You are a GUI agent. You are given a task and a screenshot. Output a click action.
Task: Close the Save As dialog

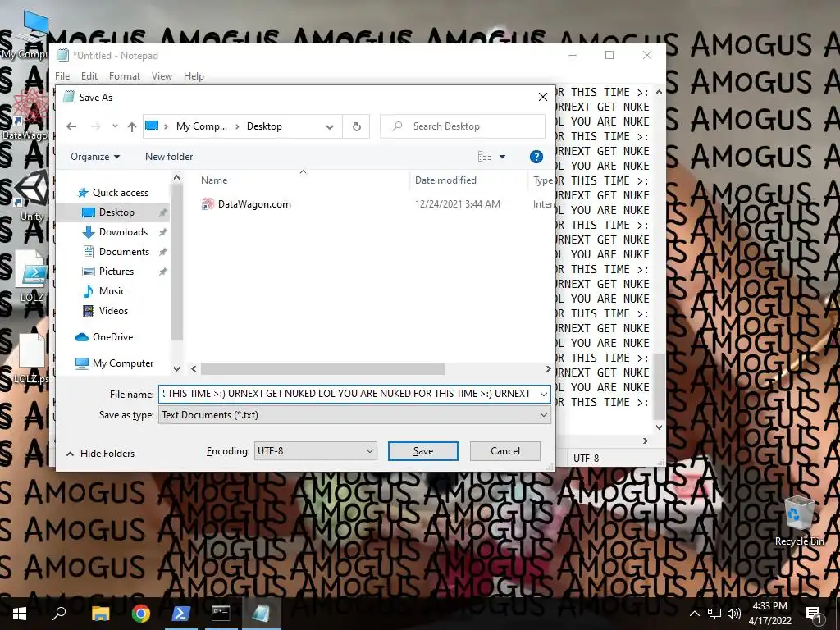click(543, 97)
